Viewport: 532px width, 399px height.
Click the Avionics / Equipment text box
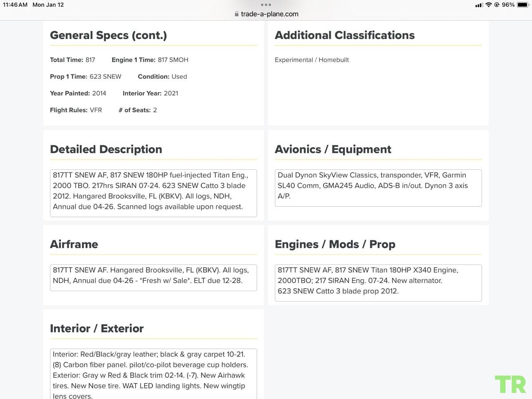point(378,188)
